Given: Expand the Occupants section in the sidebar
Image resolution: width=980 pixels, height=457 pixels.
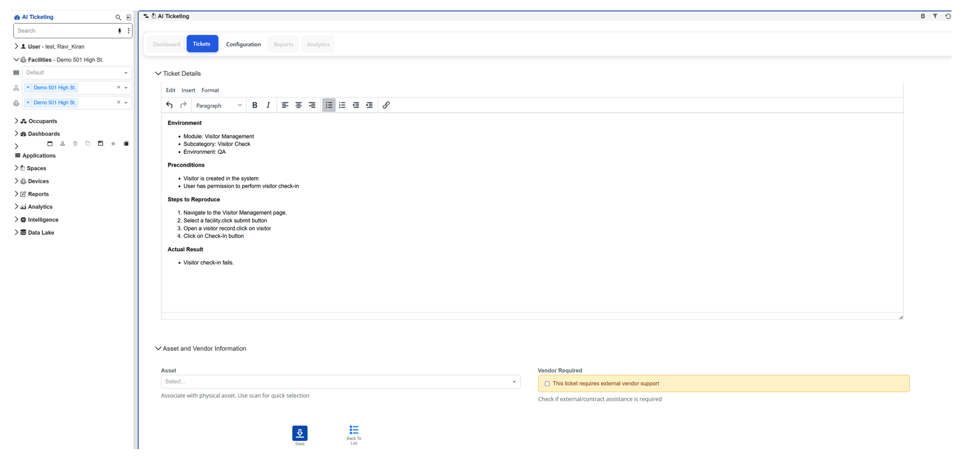Looking at the screenshot, I should pyautogui.click(x=16, y=121).
